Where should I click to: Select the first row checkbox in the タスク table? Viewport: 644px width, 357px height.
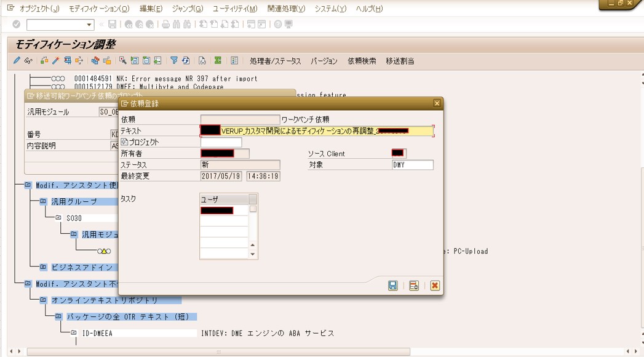point(253,210)
